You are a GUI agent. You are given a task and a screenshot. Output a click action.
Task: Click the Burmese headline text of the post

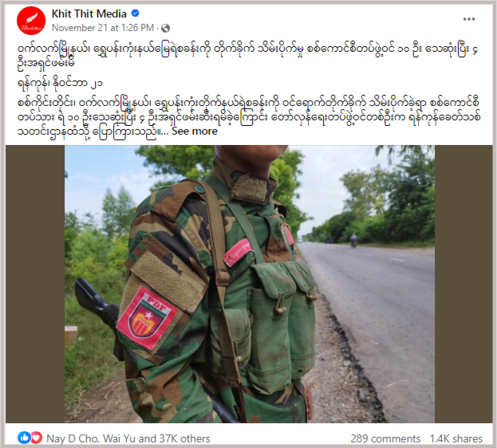pos(247,55)
